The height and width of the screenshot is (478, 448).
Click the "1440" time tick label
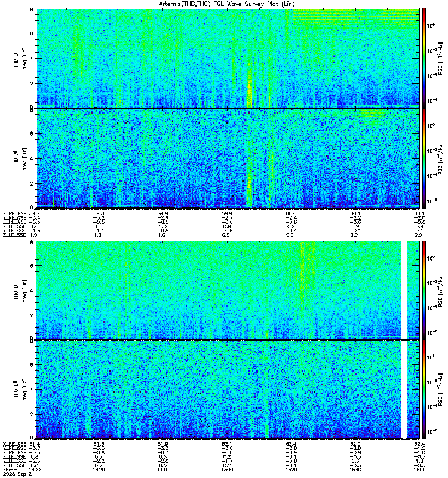pos(163,470)
